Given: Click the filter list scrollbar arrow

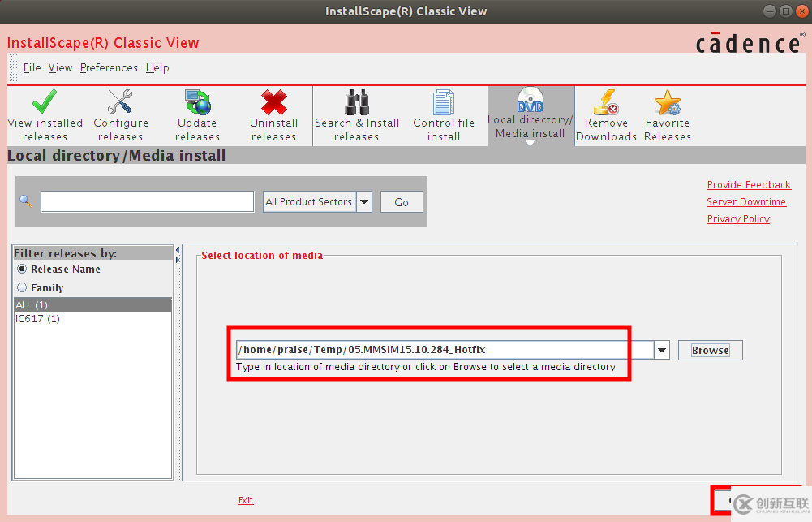Looking at the screenshot, I should click(x=176, y=252).
